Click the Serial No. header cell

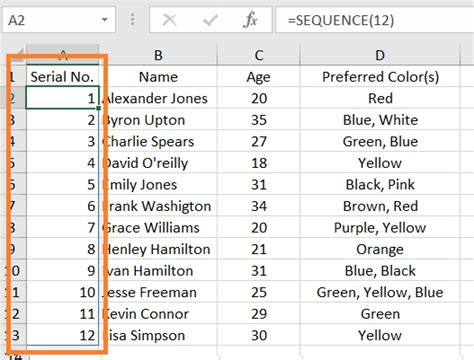coord(63,77)
